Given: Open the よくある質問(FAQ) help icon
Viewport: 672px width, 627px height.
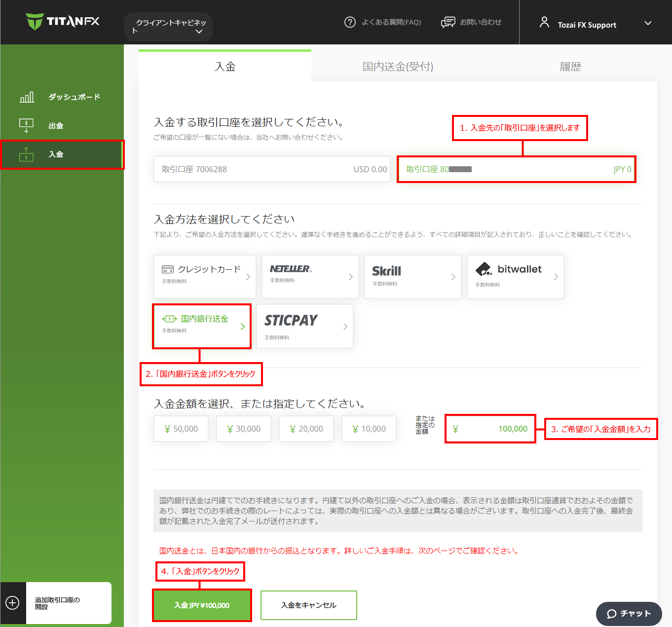Looking at the screenshot, I should point(350,22).
